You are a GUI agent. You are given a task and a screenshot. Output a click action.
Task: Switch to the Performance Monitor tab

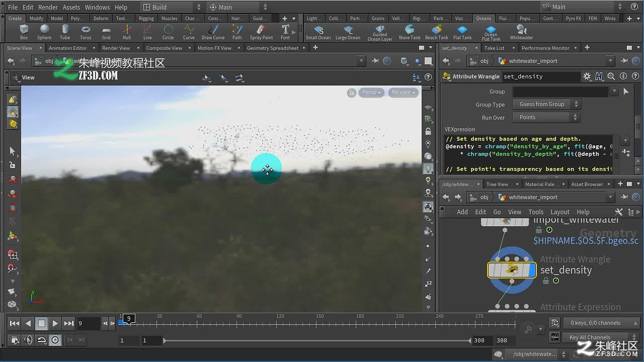coord(545,48)
